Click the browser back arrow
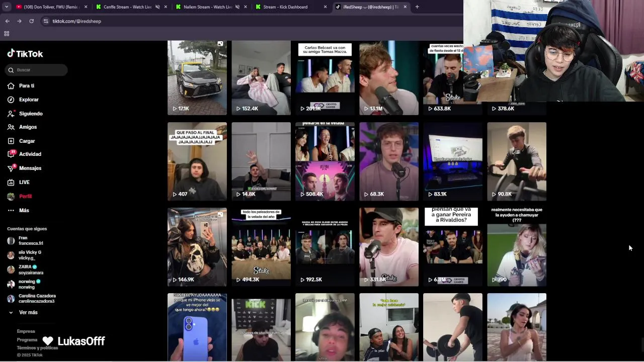Screen dimensions: 644x362 (x=7, y=21)
